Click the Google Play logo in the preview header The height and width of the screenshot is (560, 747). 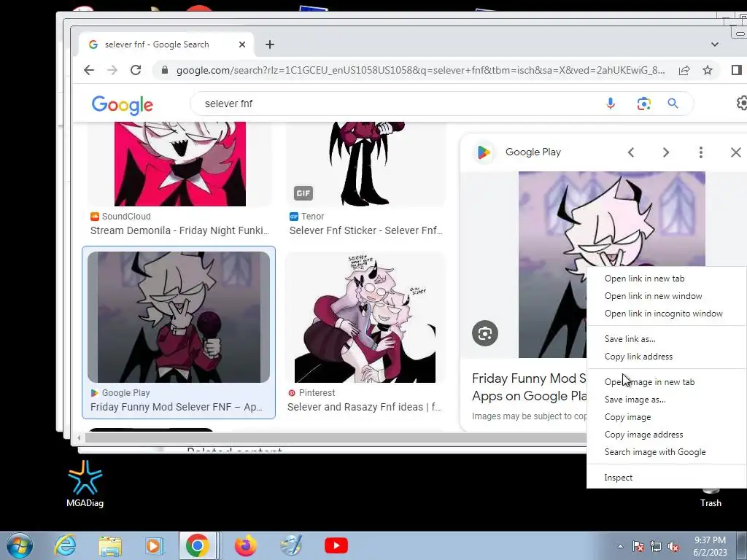484,152
